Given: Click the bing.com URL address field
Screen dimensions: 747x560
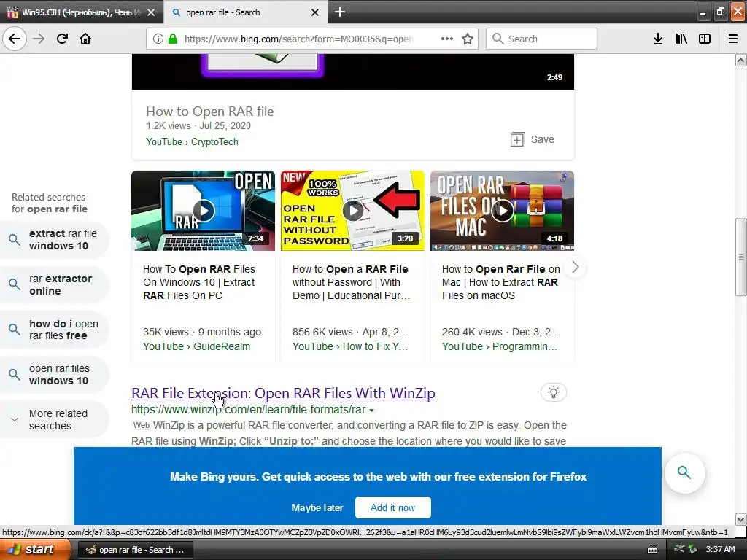Looking at the screenshot, I should 298,39.
